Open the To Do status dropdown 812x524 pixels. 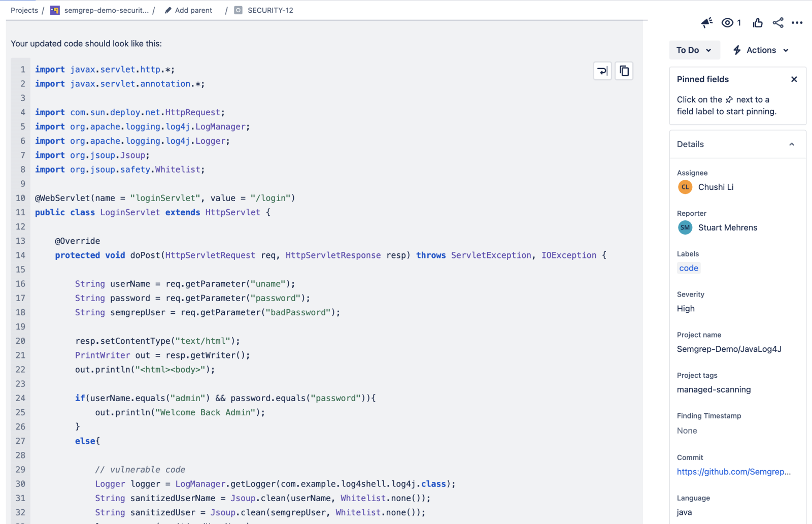[x=694, y=50]
